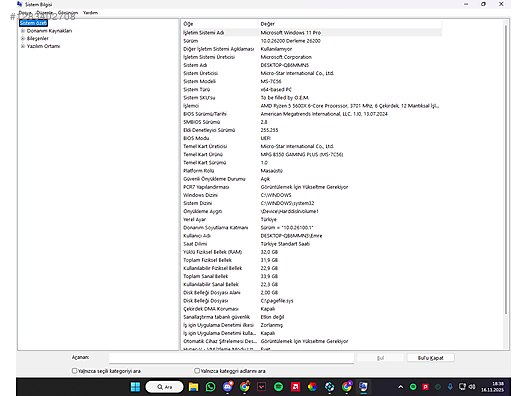Select the İşletim Sistemi Adı row
528x396 pixels.
click(x=311, y=33)
